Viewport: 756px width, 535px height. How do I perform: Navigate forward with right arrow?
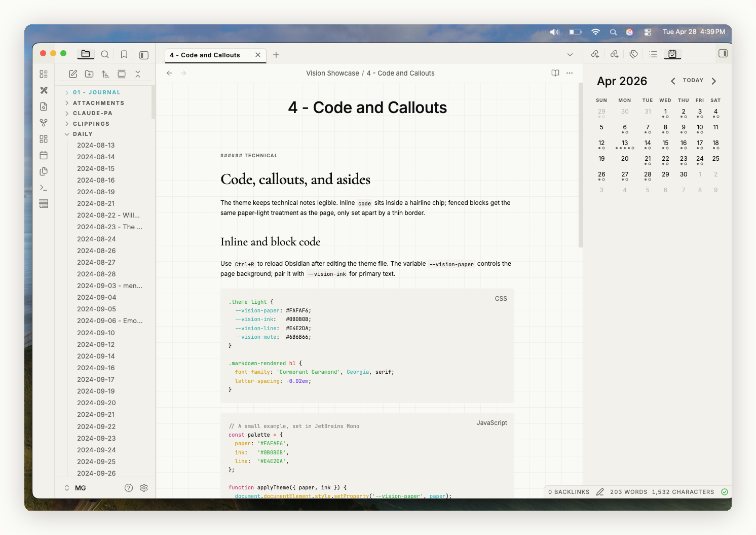pyautogui.click(x=183, y=73)
